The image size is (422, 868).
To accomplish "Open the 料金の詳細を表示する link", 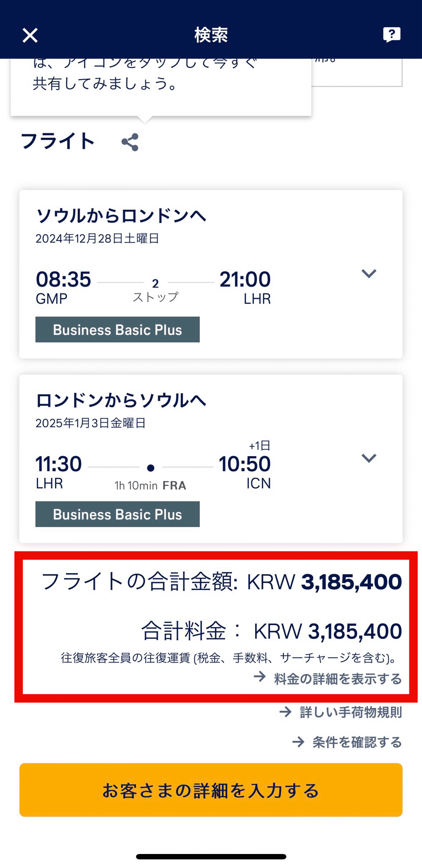I will 337,679.
